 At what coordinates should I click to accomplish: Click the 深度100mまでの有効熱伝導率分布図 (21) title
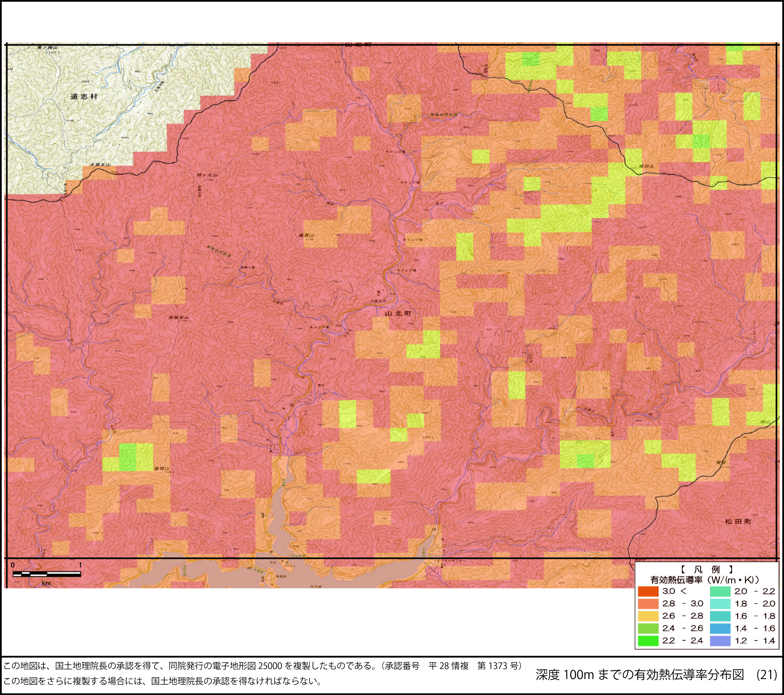coord(656,675)
